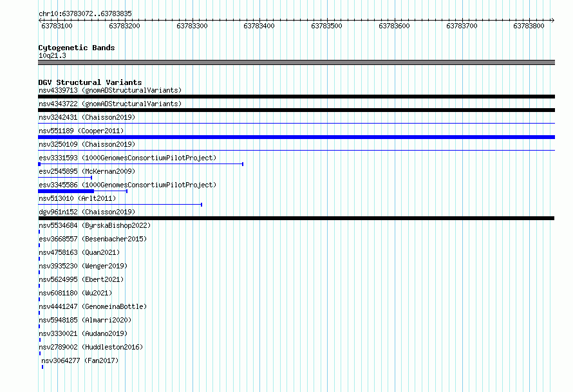Click the black bar of nsv4339713
This screenshot has height=392, width=573.
pos(296,97)
